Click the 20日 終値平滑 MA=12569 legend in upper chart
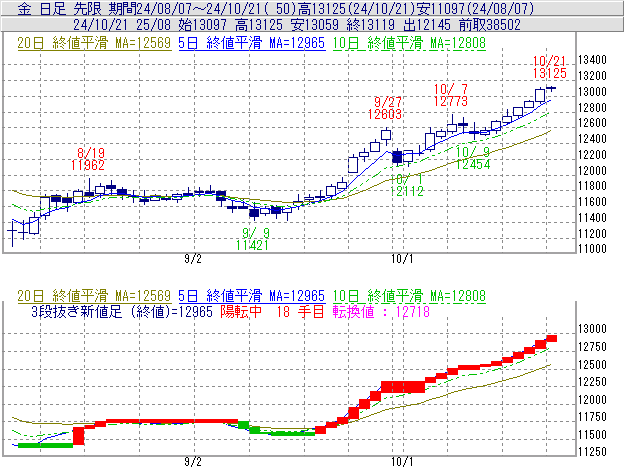The width and height of the screenshot is (624, 475). 94,43
